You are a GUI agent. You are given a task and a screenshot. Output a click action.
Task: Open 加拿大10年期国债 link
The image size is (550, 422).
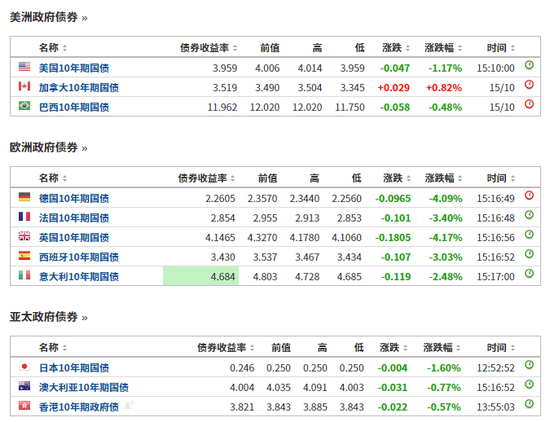pyautogui.click(x=79, y=88)
